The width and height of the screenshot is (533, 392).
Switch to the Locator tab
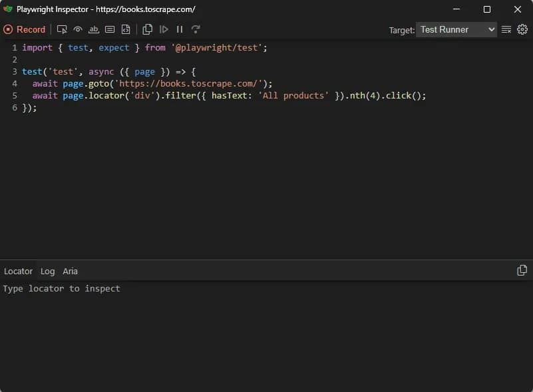(x=18, y=272)
